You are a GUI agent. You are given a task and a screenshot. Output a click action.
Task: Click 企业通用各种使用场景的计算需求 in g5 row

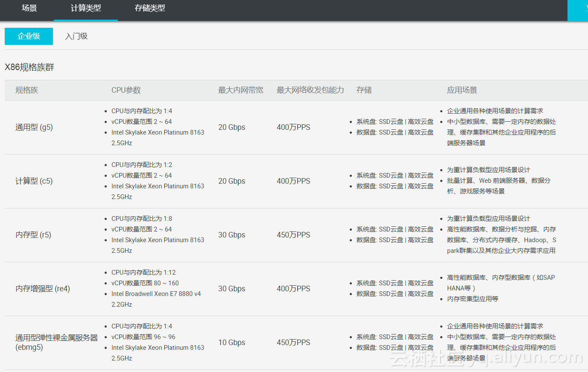495,111
